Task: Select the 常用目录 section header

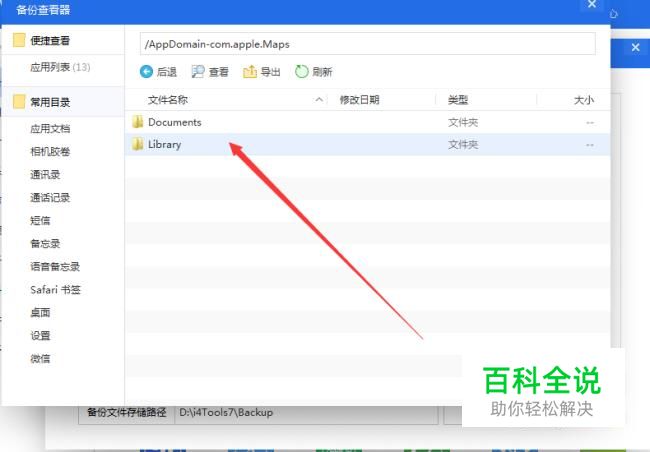Action: point(63,102)
